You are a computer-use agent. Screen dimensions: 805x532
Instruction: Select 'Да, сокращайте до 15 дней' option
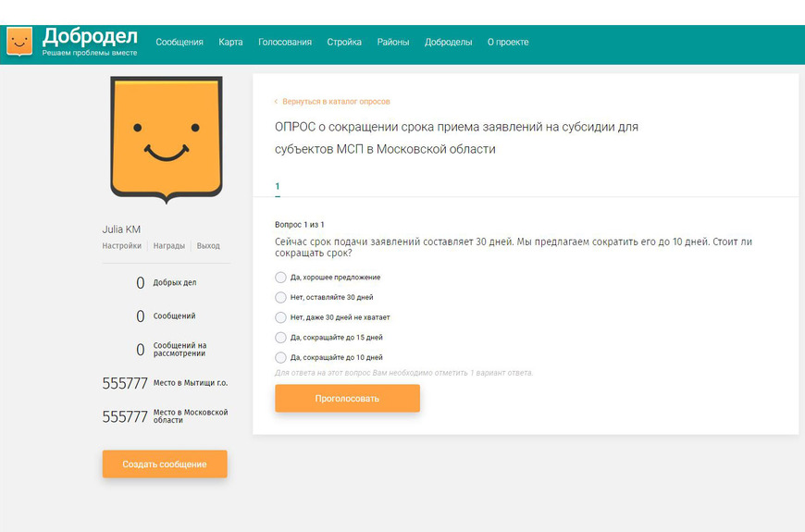pos(280,338)
